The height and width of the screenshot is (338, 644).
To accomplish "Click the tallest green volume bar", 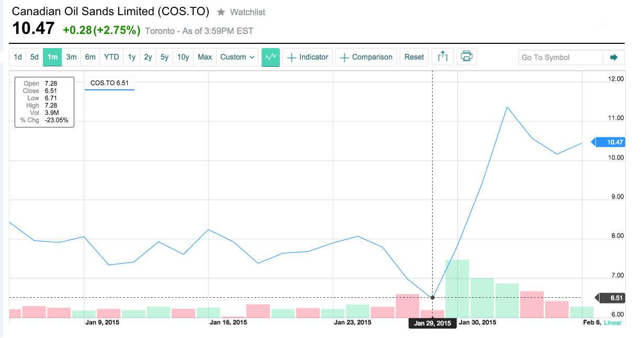I will point(457,289).
